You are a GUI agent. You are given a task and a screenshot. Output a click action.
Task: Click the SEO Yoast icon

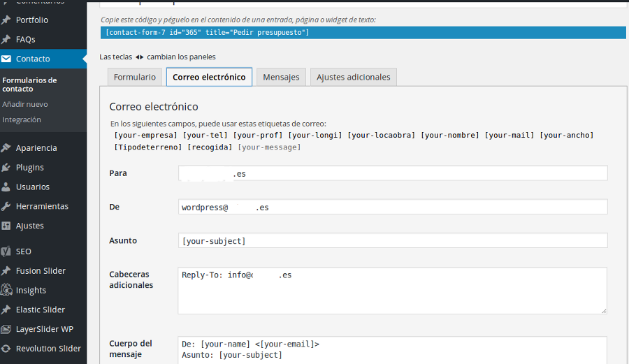tap(6, 252)
